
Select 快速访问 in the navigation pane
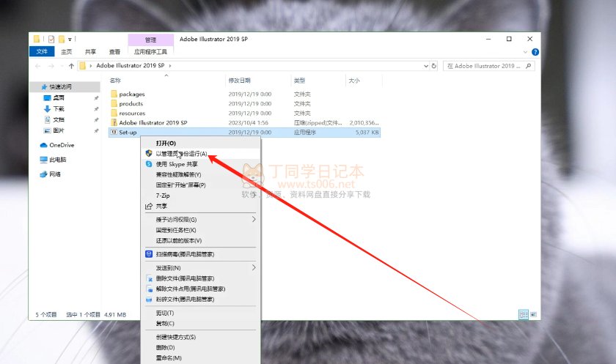tap(60, 86)
